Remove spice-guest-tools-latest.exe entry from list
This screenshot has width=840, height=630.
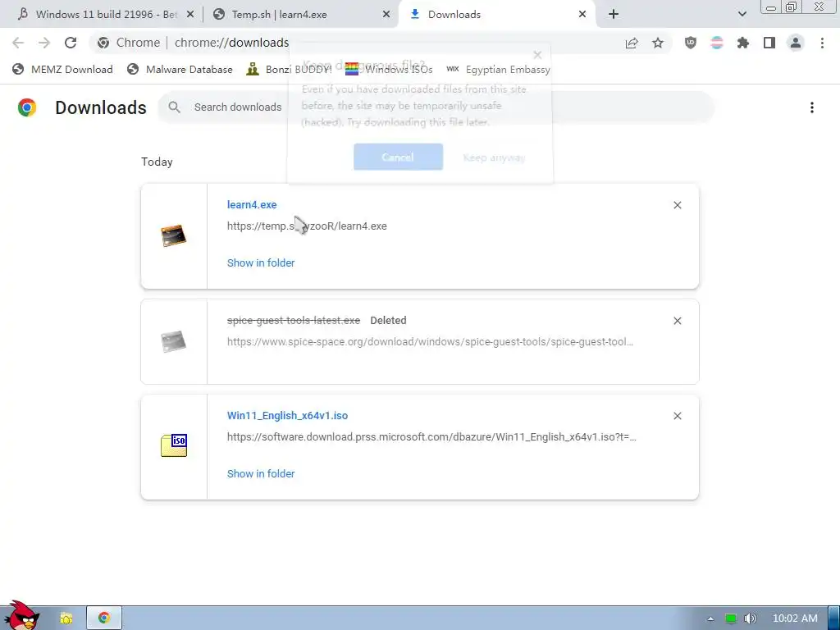(x=677, y=321)
